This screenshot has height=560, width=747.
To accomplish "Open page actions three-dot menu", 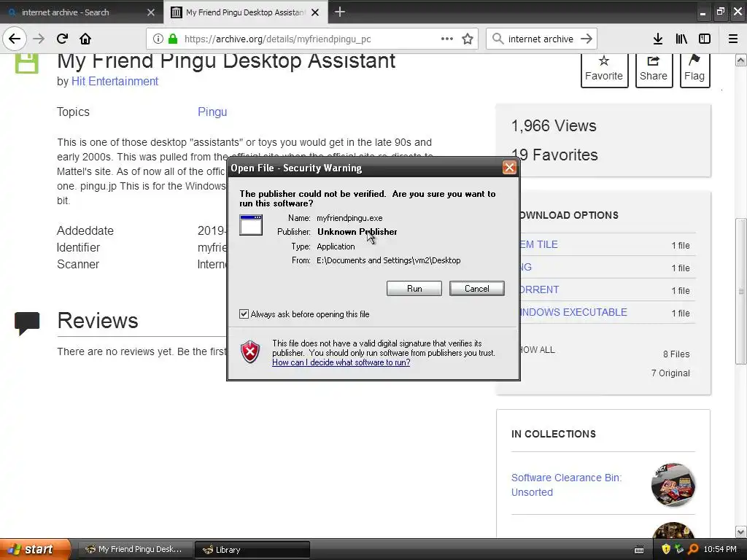I will pos(447,39).
